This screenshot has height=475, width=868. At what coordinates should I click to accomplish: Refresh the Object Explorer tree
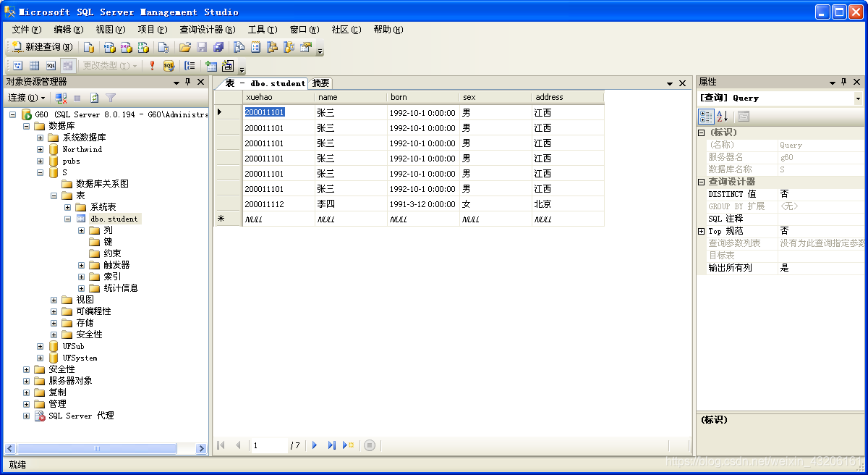coord(94,97)
